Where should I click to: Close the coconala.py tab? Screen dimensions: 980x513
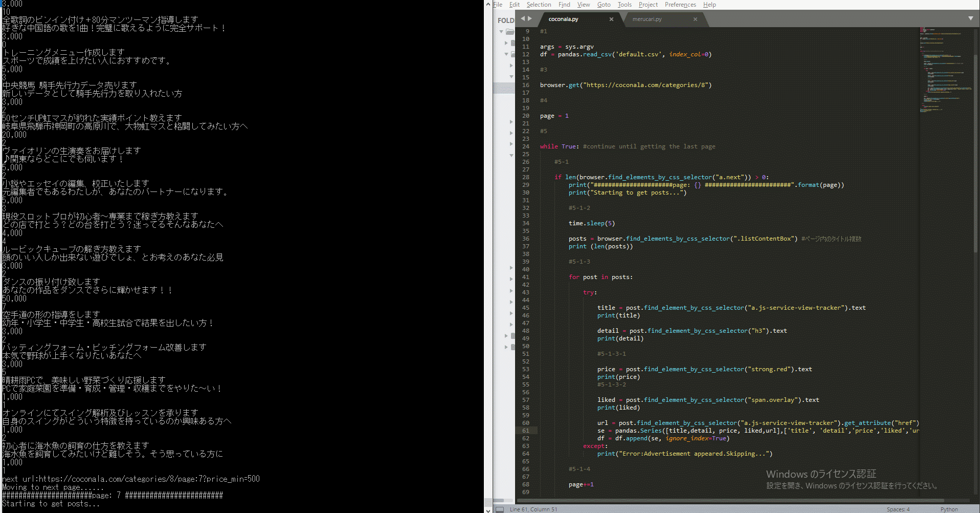(x=611, y=19)
